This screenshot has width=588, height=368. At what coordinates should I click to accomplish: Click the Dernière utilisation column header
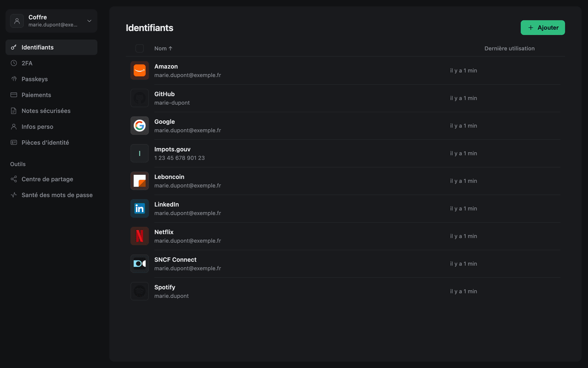click(x=509, y=48)
